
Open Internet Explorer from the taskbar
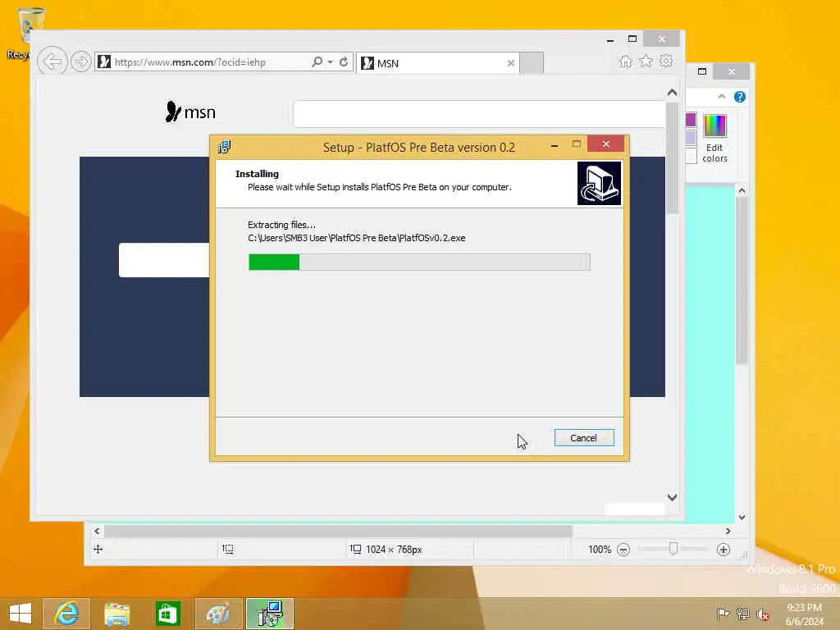66,614
